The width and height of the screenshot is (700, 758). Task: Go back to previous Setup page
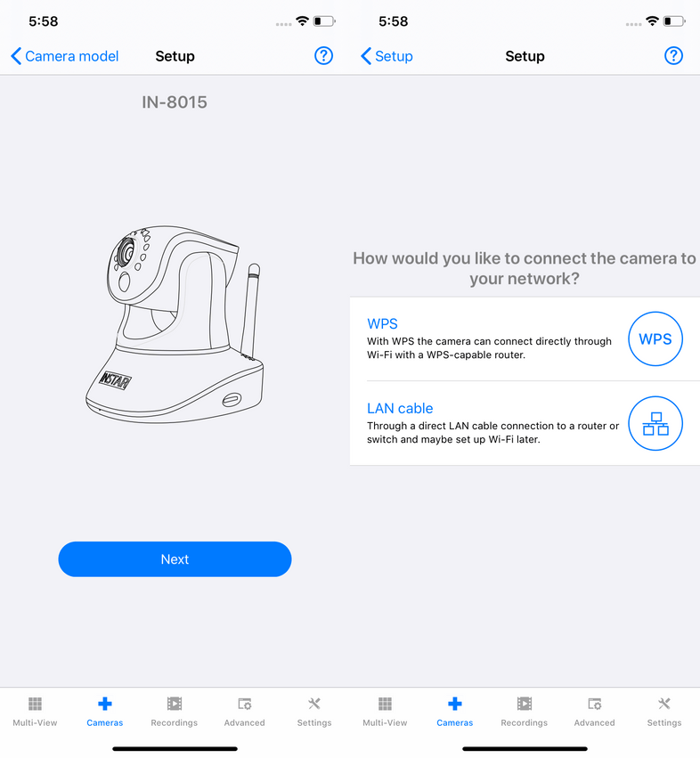(x=387, y=56)
